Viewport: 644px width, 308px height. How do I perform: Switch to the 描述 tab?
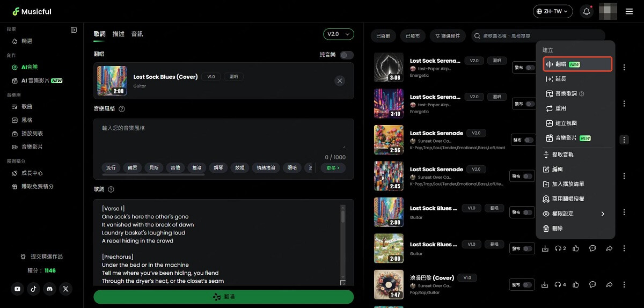pyautogui.click(x=118, y=34)
